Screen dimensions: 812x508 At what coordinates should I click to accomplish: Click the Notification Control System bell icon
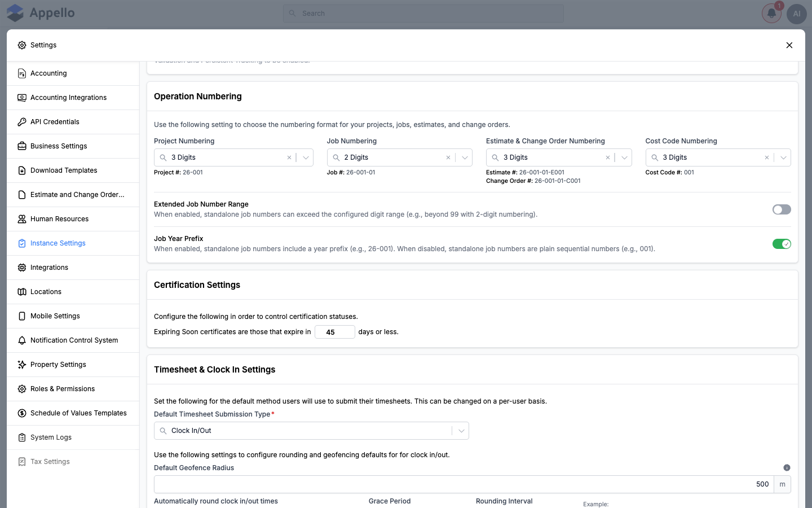click(22, 340)
